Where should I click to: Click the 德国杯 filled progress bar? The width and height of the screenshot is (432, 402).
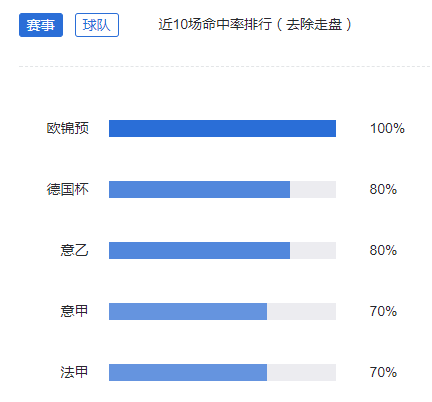tap(199, 189)
